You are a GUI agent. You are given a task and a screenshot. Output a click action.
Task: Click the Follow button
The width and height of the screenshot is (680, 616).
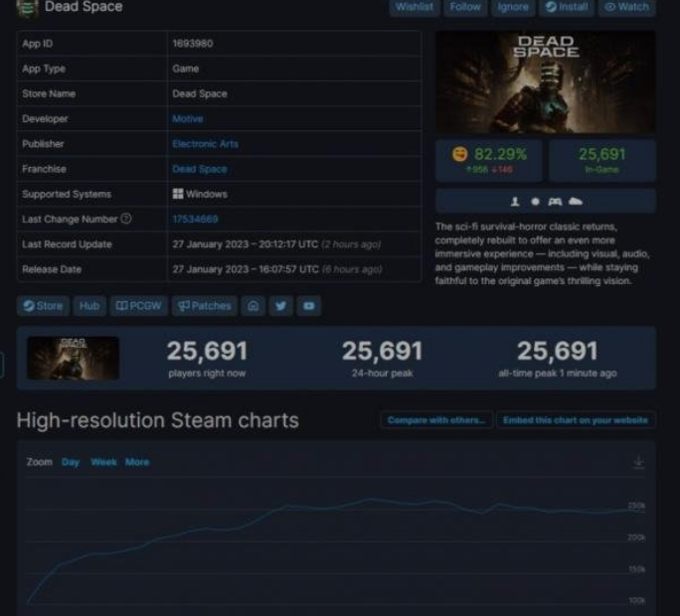tap(465, 7)
